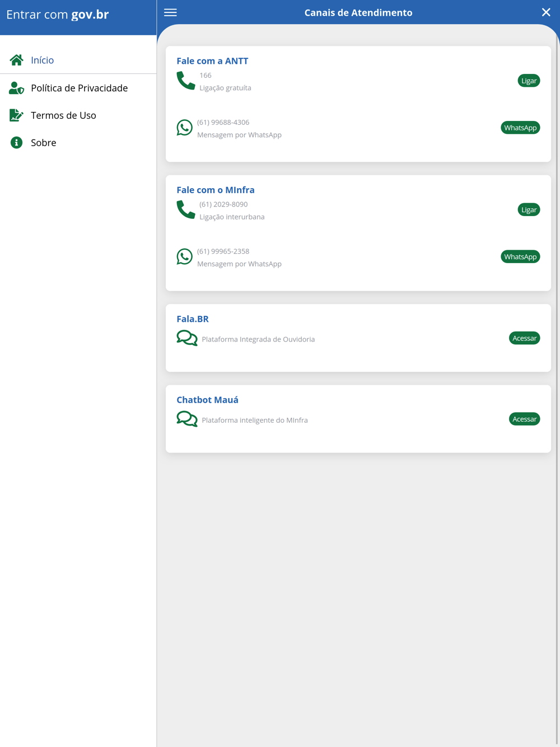
Task: Click the MInfra WhatsApp icon
Action: click(x=184, y=256)
